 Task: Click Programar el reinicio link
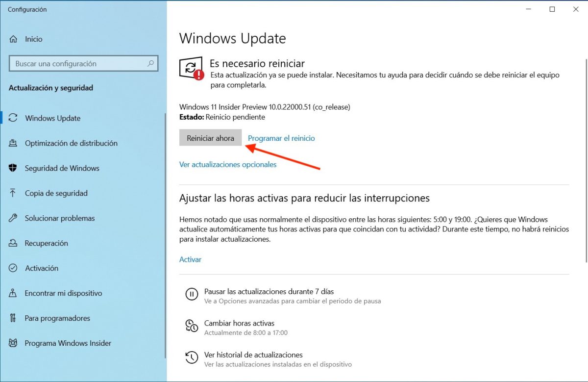(x=281, y=138)
